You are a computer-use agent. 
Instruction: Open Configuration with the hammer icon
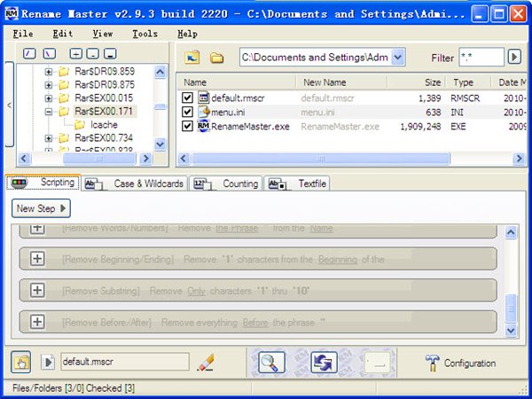pyautogui.click(x=433, y=363)
